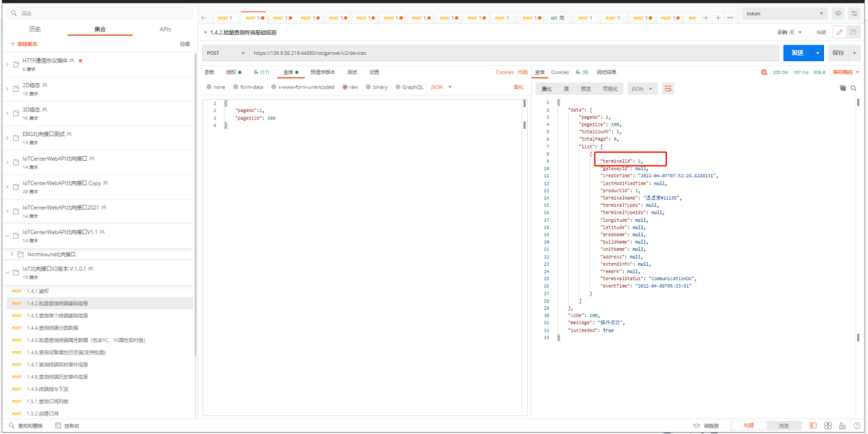The image size is (868, 434).
Task: Click the request URL input field
Action: click(508, 53)
